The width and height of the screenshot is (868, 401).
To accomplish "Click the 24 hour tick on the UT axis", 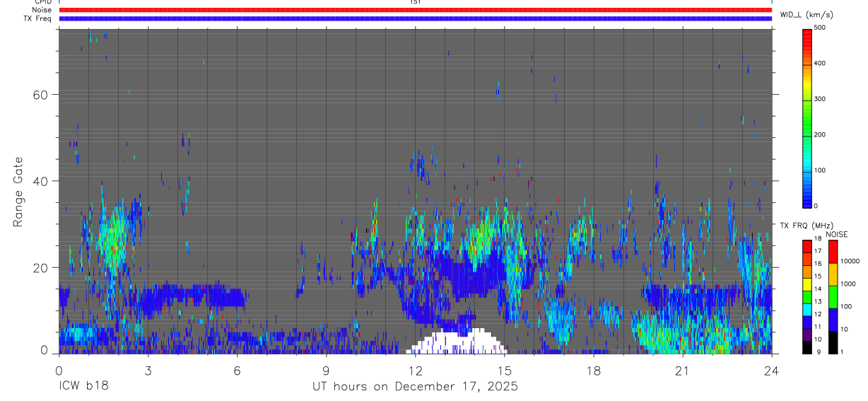I will point(771,370).
